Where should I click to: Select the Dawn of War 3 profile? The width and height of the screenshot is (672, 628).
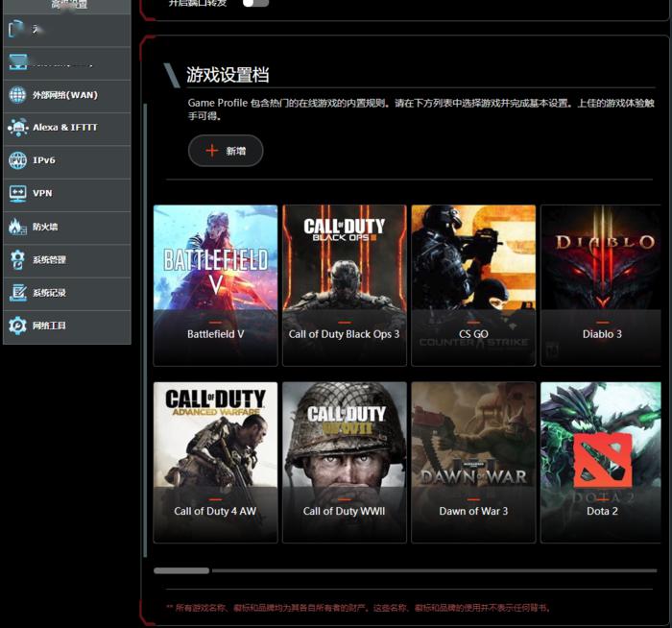[473, 462]
